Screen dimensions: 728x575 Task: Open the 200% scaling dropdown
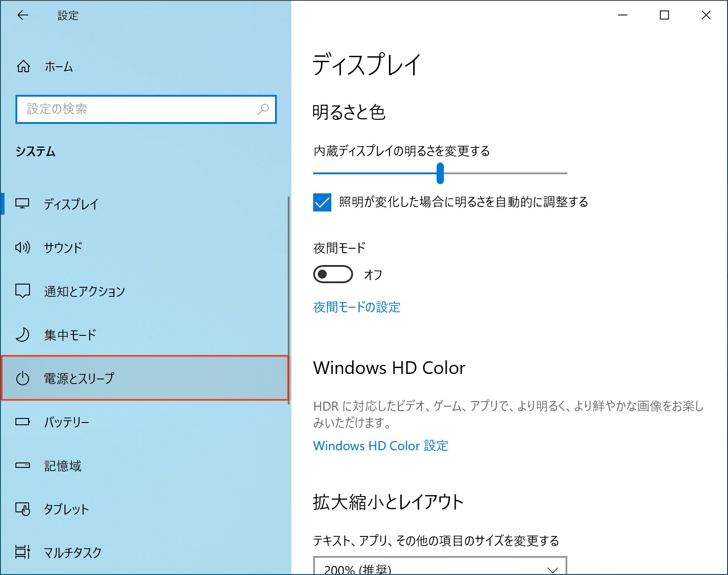point(440,567)
